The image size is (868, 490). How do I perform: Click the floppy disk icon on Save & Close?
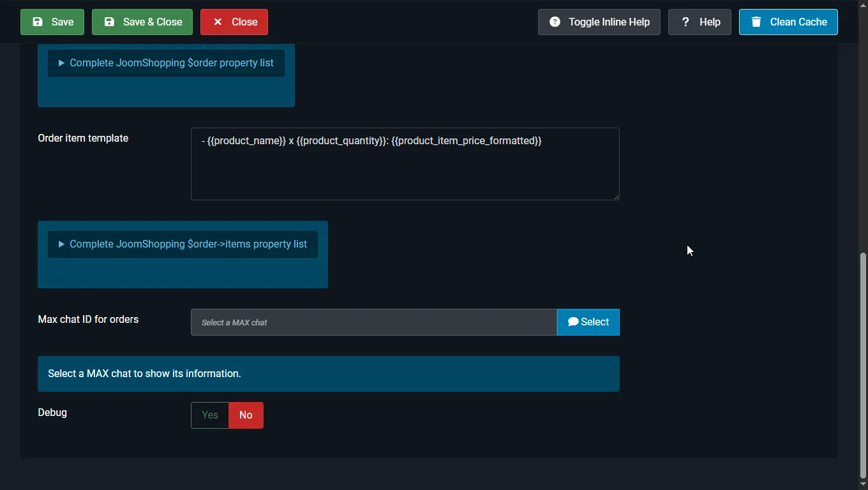pyautogui.click(x=109, y=22)
